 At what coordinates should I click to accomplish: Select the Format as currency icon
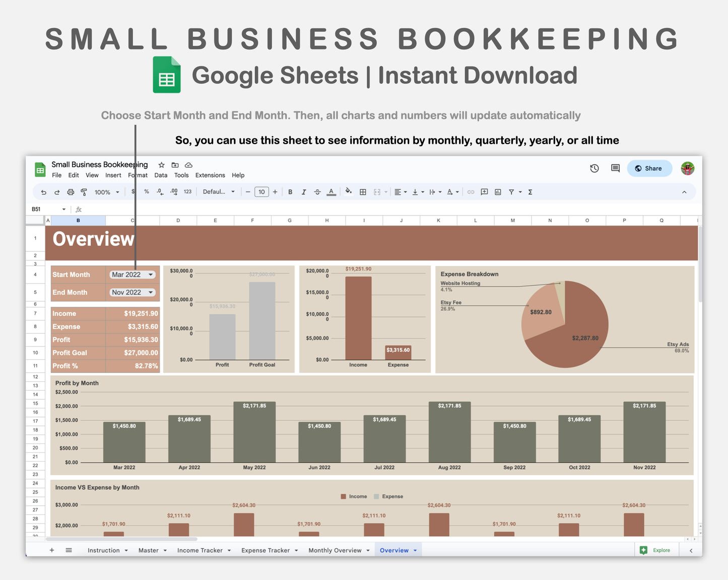(x=133, y=192)
